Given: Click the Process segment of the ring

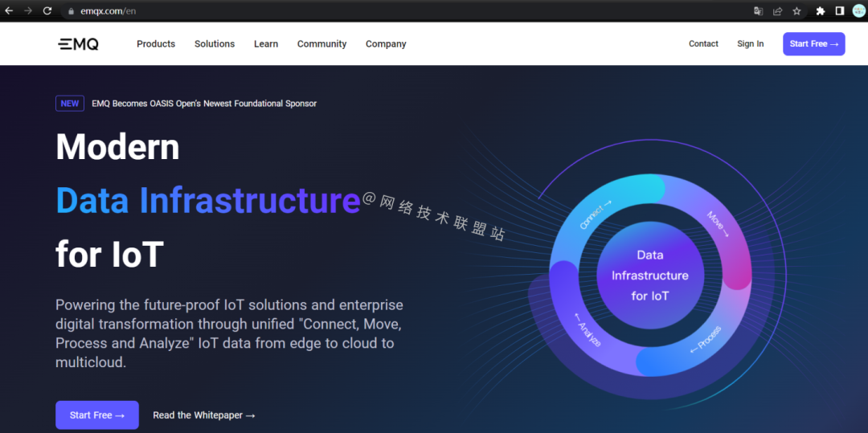Looking at the screenshot, I should tap(706, 340).
